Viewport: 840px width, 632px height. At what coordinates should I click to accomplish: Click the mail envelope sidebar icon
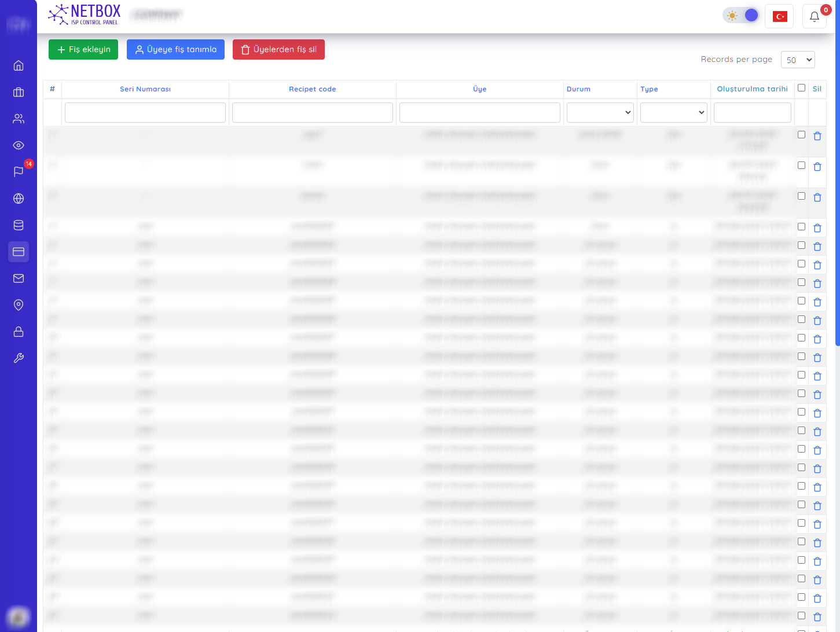coord(19,278)
